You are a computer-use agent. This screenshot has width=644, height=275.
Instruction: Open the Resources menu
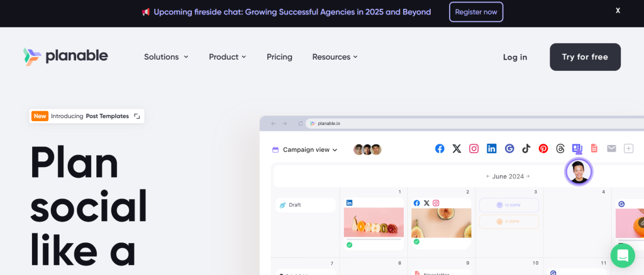click(335, 57)
